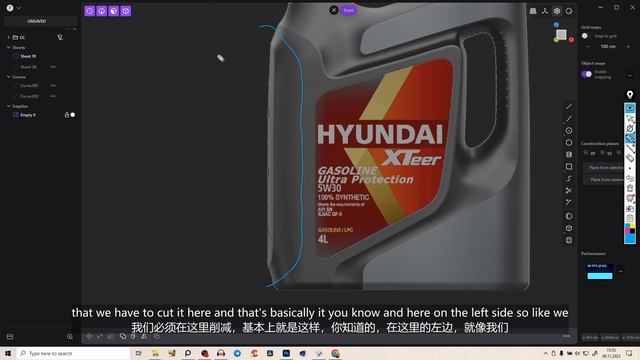The height and width of the screenshot is (360, 640).
Task: Open the profile dropdown chevron at top left
Action: point(19,8)
